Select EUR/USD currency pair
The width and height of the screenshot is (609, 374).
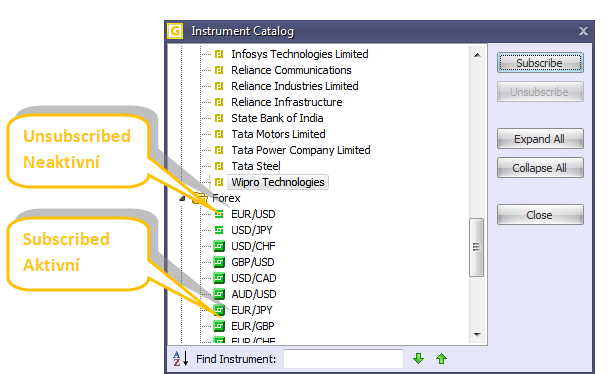click(253, 214)
